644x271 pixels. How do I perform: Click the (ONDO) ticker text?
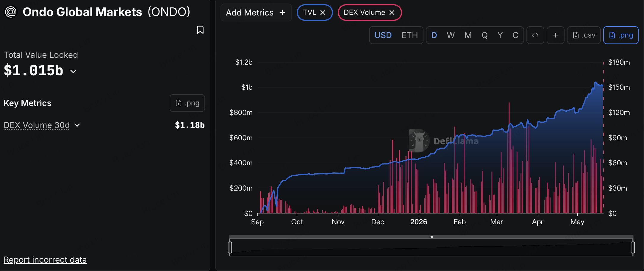coord(169,12)
